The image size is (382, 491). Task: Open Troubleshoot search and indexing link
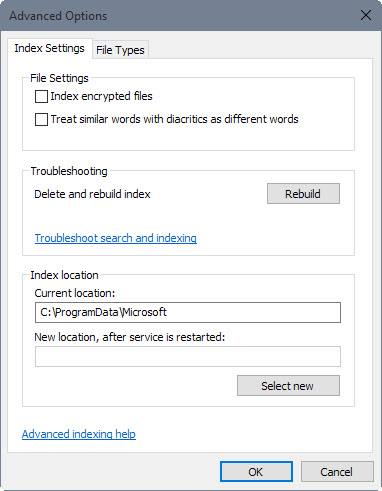coord(116,238)
